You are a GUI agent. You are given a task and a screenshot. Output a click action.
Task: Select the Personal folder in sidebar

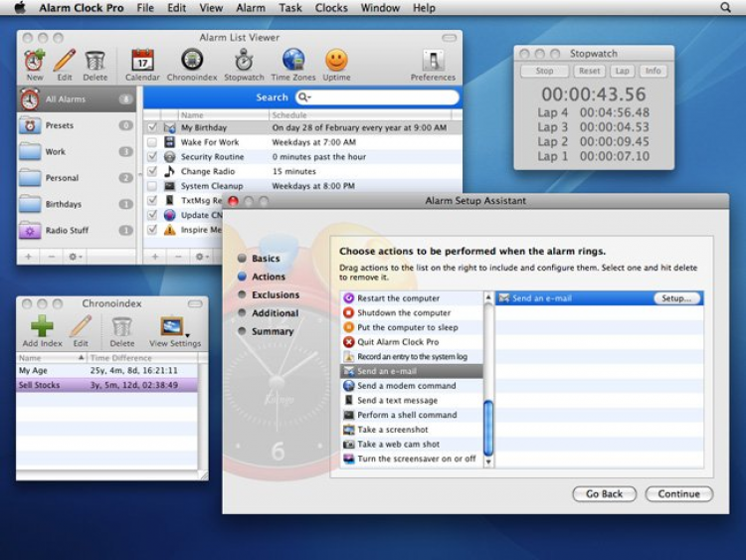point(62,178)
